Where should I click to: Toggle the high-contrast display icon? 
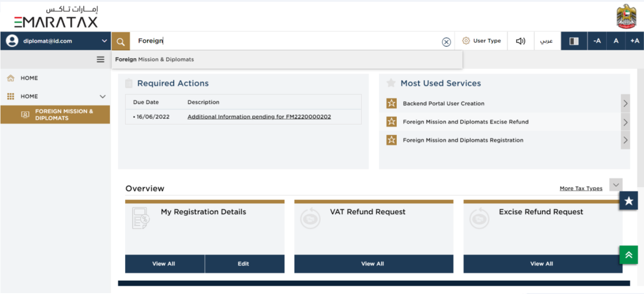[x=574, y=41]
